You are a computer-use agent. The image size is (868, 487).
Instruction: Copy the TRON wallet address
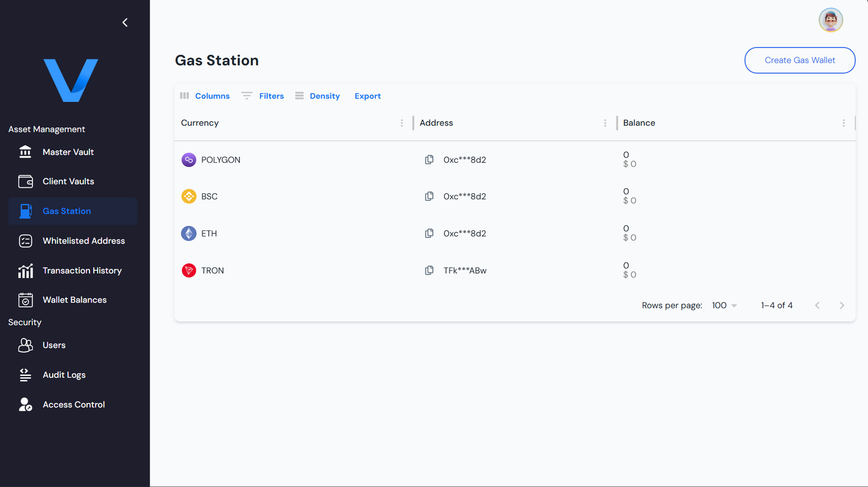429,270
